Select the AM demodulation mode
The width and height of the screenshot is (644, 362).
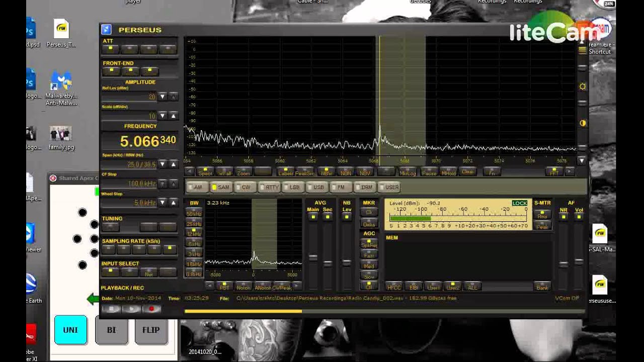pos(197,187)
